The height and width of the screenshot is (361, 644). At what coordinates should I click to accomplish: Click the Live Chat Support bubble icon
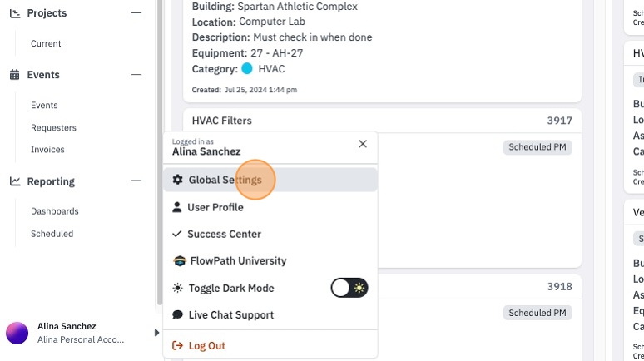tap(177, 314)
